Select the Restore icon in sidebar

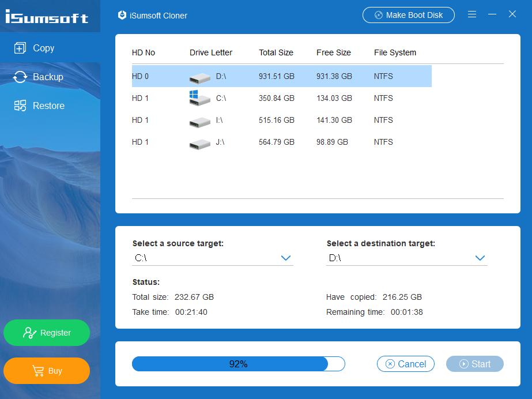[x=20, y=106]
